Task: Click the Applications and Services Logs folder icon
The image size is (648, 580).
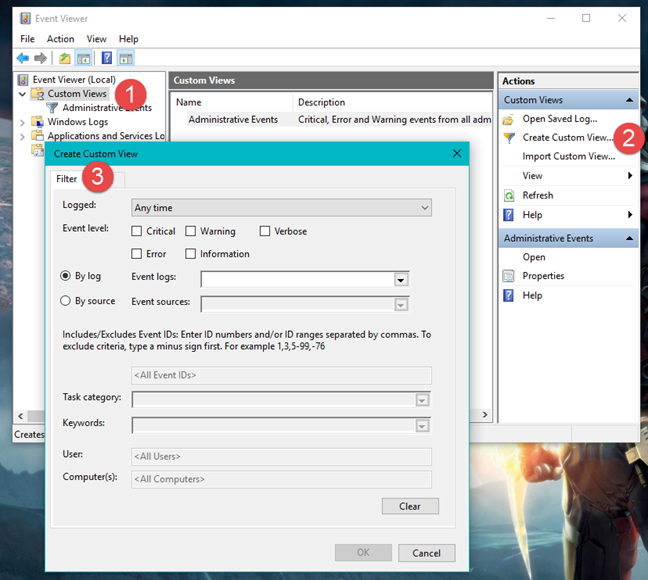Action: click(38, 136)
